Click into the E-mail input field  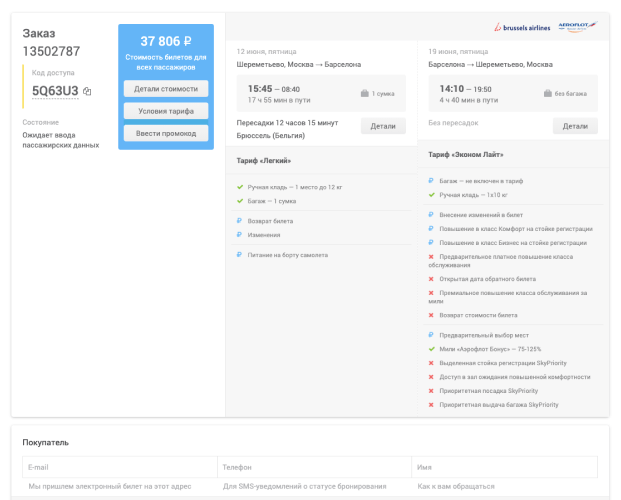pos(119,486)
